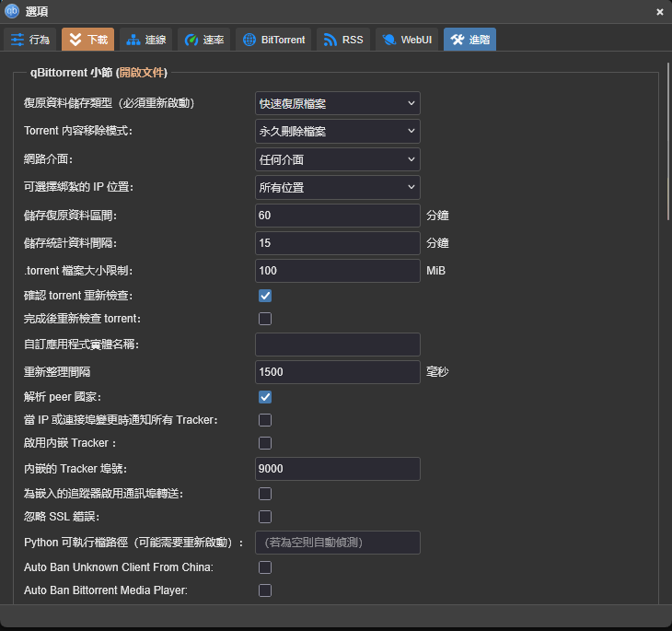Viewport: 672px width, 631px height.
Task: Toggle Auto Ban Unknown Client From China
Action: 265,567
